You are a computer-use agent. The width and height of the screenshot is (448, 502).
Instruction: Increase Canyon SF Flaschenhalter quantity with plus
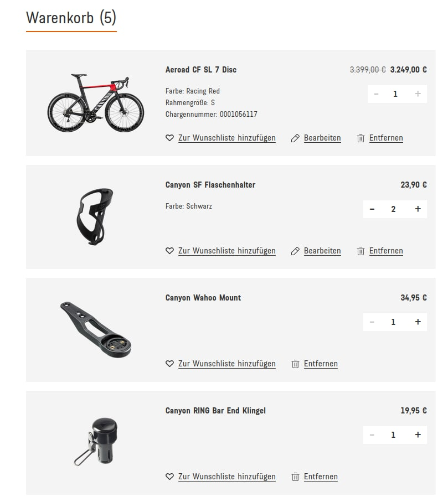point(418,209)
